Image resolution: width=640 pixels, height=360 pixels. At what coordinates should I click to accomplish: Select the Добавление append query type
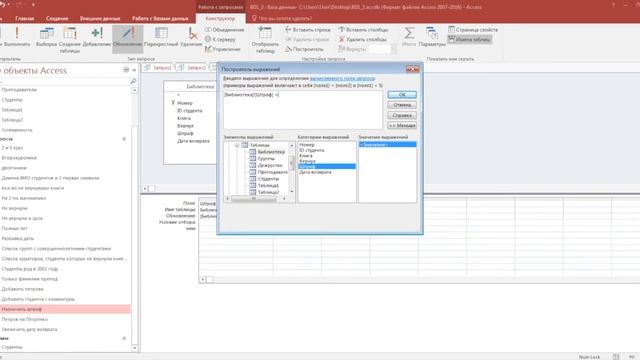tap(97, 38)
